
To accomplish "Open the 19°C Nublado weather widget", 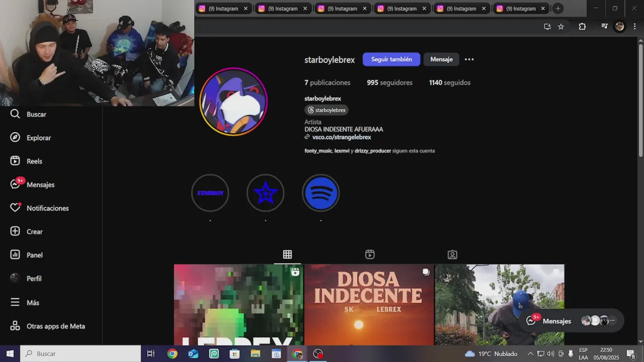I will (491, 353).
